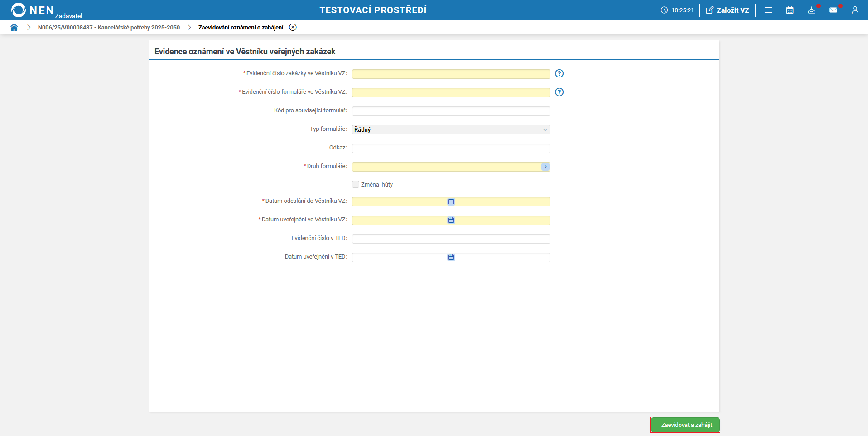Screen dimensions: 868x436
Task: Open the Typ formuláře dropdown
Action: [x=544, y=129]
